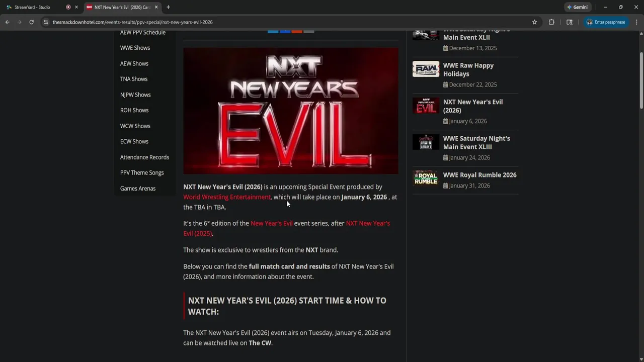Click the NXT New Year's Evil banner image

click(291, 111)
